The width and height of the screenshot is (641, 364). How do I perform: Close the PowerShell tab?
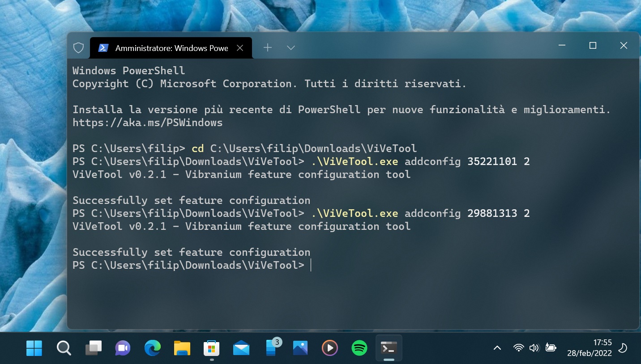[240, 48]
